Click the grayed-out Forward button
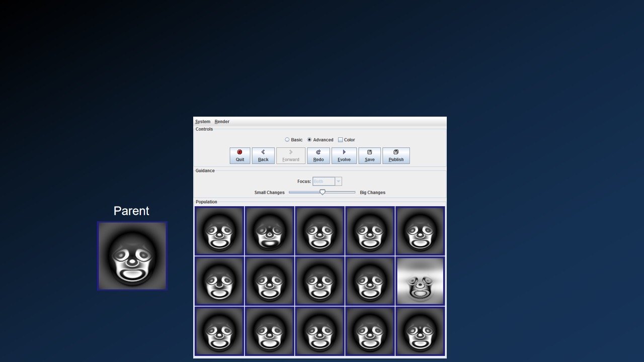The height and width of the screenshot is (362, 644). [291, 155]
